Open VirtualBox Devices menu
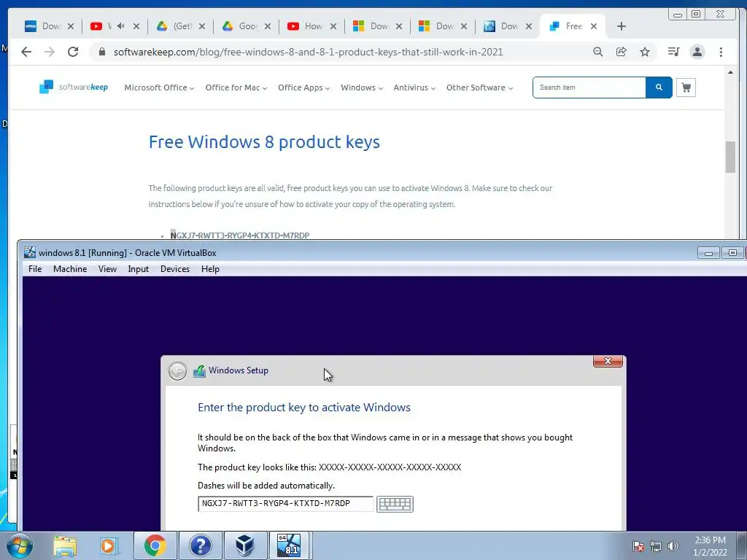Image resolution: width=747 pixels, height=560 pixels. pyautogui.click(x=175, y=269)
